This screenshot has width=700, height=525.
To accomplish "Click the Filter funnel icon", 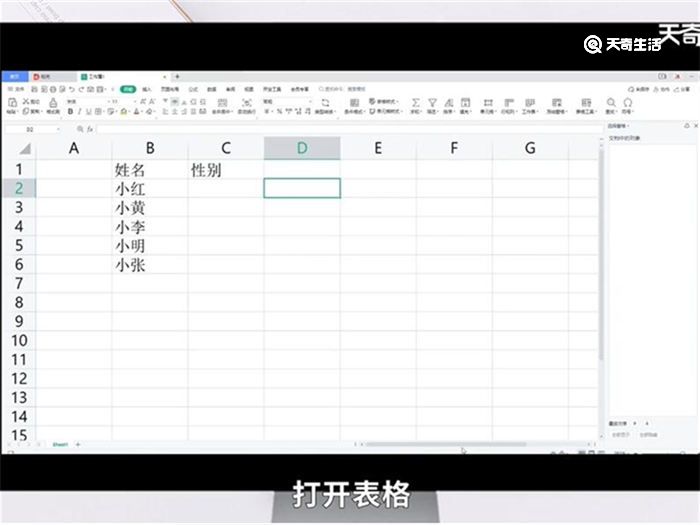I will (x=433, y=103).
